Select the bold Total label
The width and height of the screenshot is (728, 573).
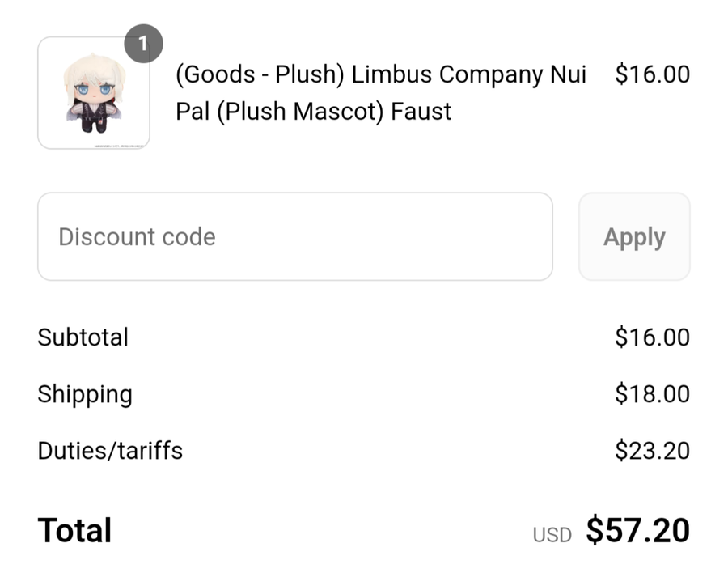74,530
